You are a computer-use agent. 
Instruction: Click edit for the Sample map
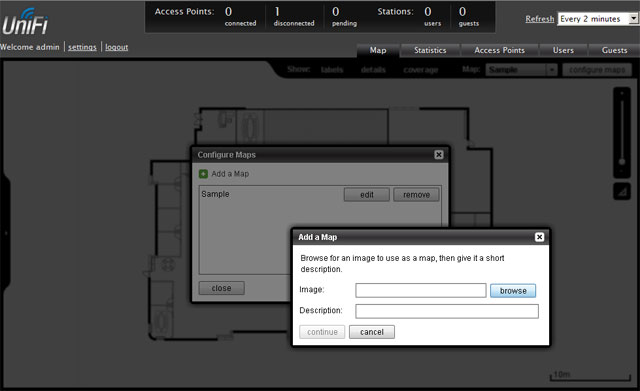point(367,195)
